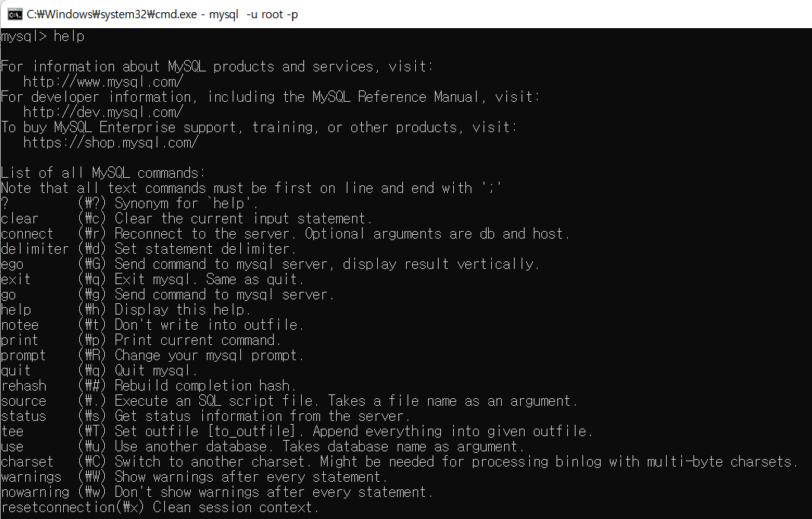Click the http://dev.mysql.com/ URL
The image size is (812, 519).
click(x=103, y=112)
